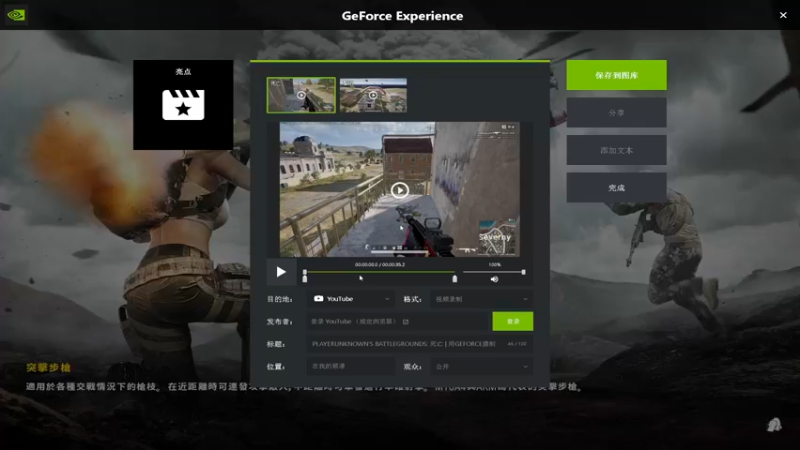This screenshot has width=800, height=450.
Task: Click the title (标题) input field
Action: point(419,344)
